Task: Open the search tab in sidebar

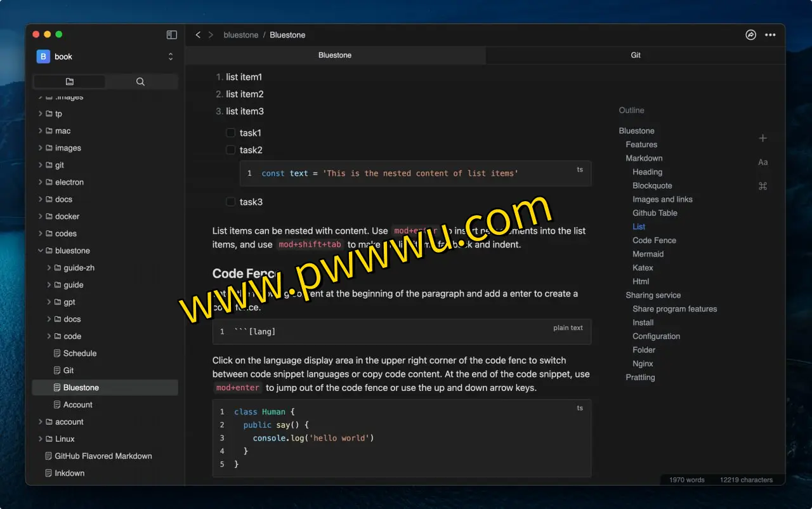Action: [x=140, y=82]
